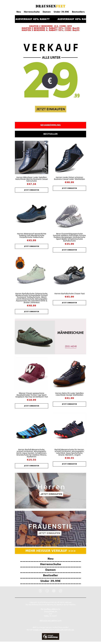
Task: Shop the €35.99 five-finger shoes
Action: tap(69, 250)
